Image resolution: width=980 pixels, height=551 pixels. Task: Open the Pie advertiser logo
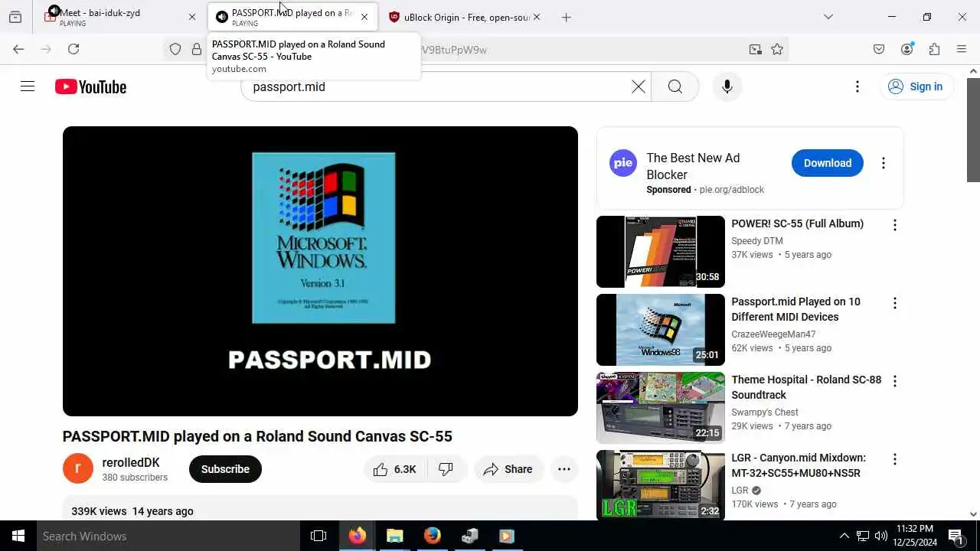point(623,163)
